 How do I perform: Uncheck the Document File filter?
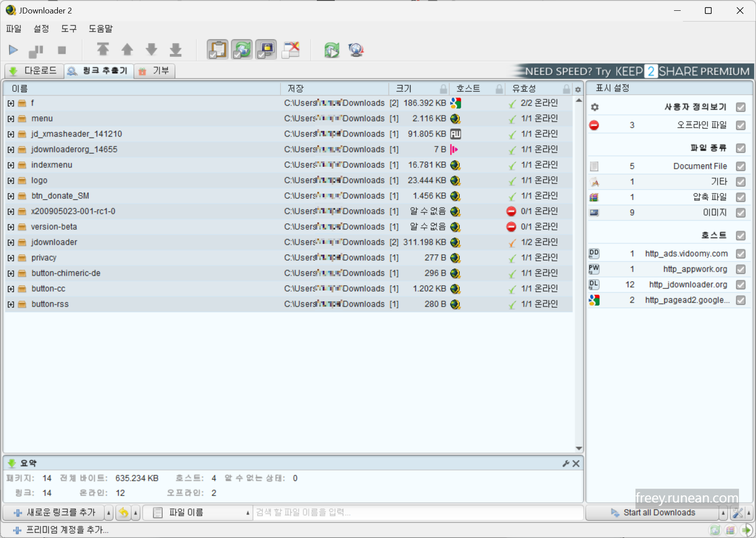point(741,166)
